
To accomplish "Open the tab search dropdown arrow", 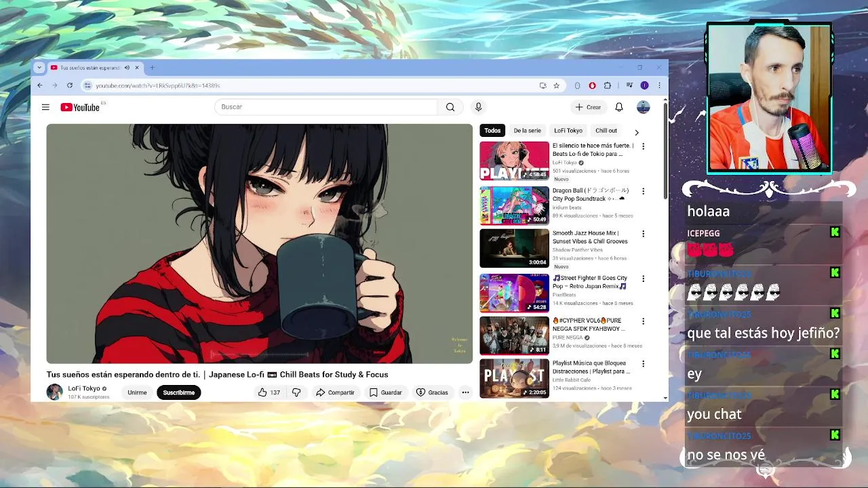I will point(39,68).
